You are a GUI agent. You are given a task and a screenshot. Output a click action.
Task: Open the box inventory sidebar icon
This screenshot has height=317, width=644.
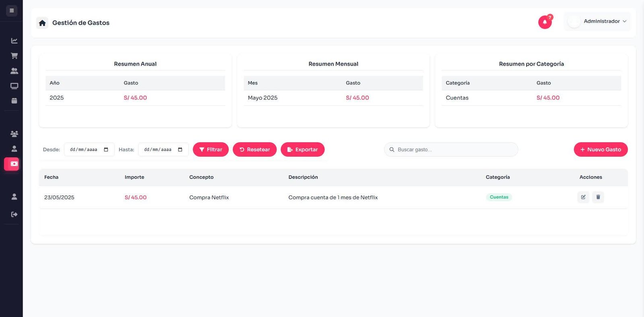coord(14,101)
